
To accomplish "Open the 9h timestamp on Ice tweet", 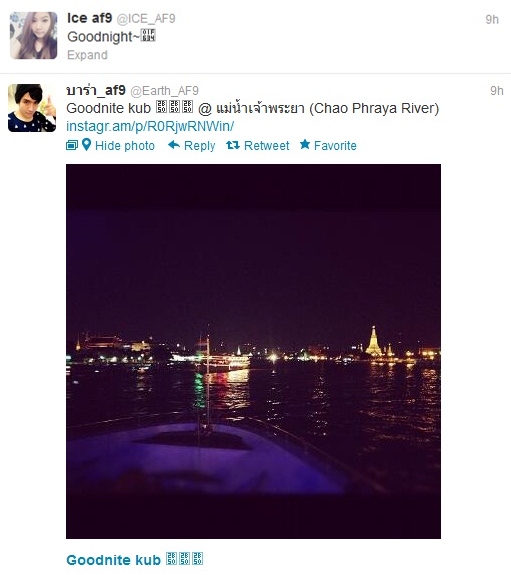I will (x=492, y=19).
